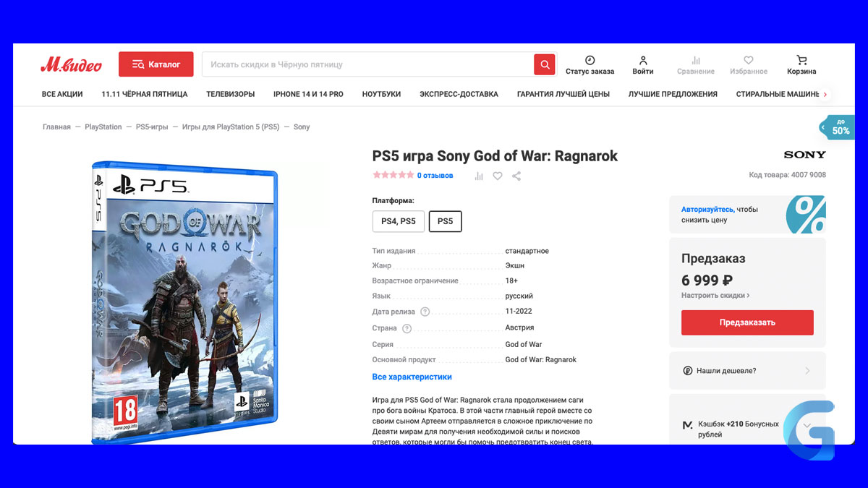Open ГАРАНТИЯ ЛУЧШЕЙ ЦЕНЫ item
868x488 pixels.
tap(563, 94)
